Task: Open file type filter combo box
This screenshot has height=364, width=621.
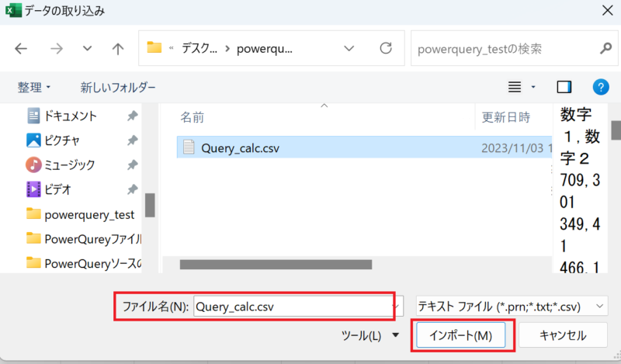Action: (x=512, y=307)
